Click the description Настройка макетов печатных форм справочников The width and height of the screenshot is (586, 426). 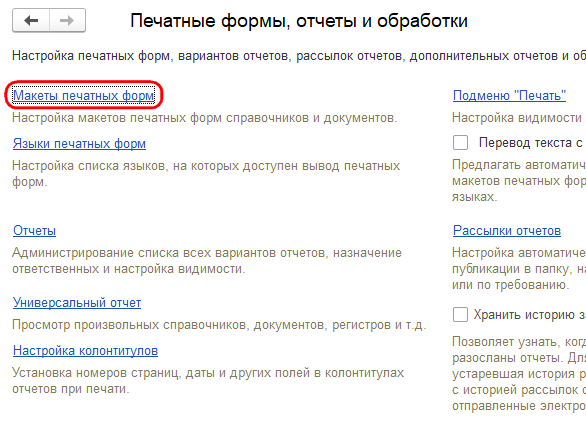pyautogui.click(x=162, y=118)
